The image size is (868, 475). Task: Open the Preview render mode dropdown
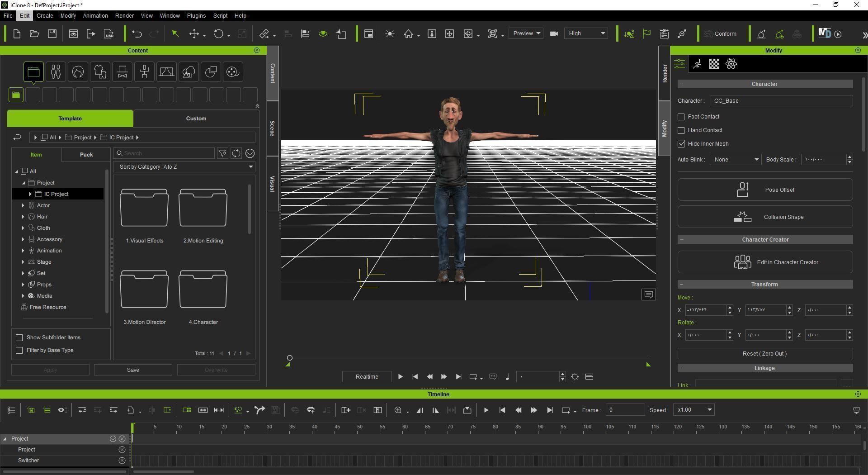point(526,33)
